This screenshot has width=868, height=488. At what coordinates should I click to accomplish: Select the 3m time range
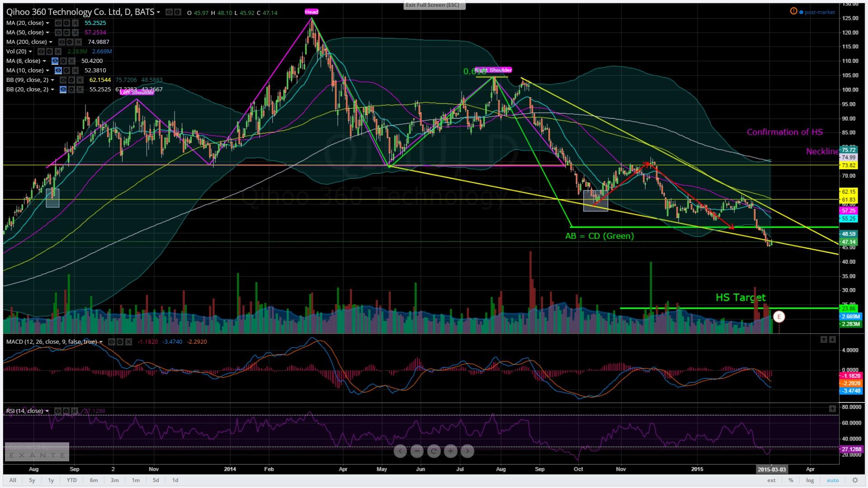pos(115,480)
